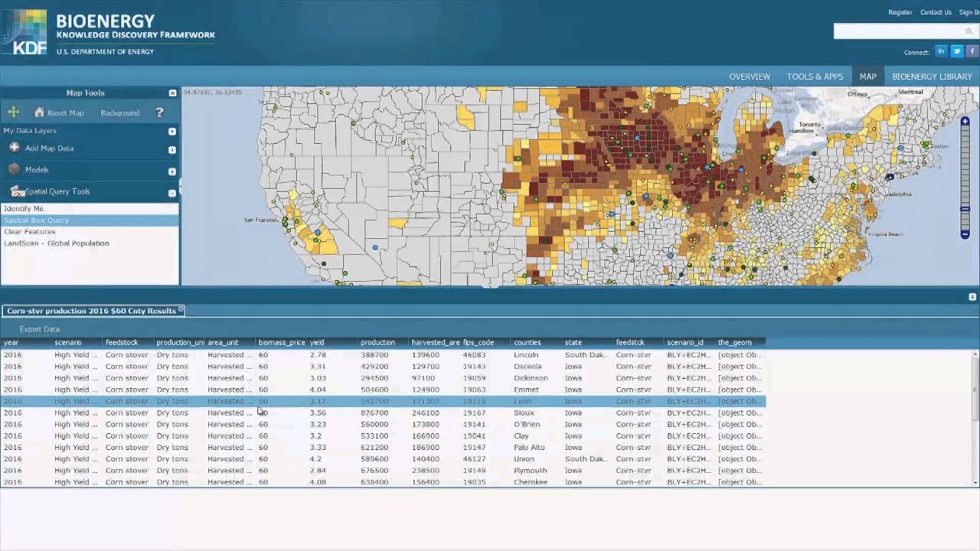Click the Palo Alto county cell
Viewport: 980px width, 551px height.
coord(537,448)
